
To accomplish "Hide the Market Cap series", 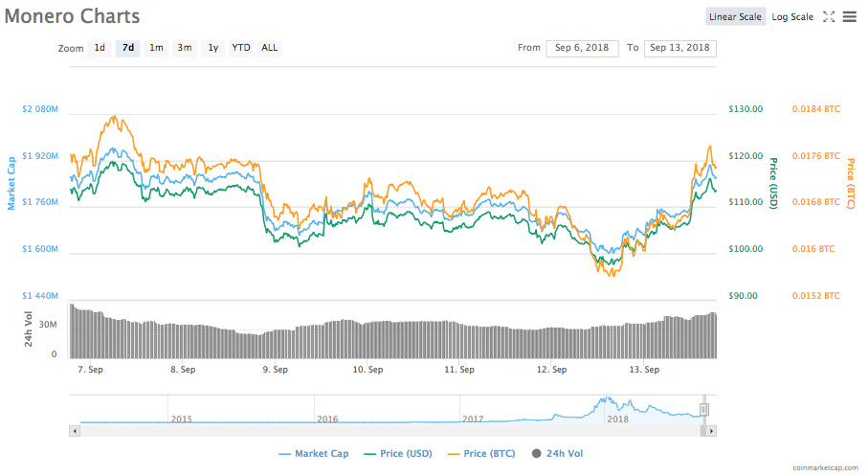I will 313,453.
